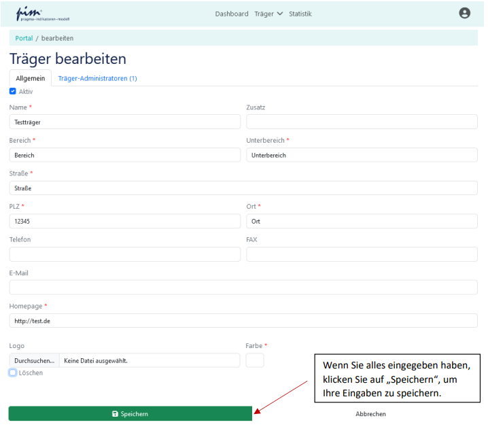Image resolution: width=488 pixels, height=448 pixels.
Task: Go to Dashboard in the navigation
Action: [232, 14]
